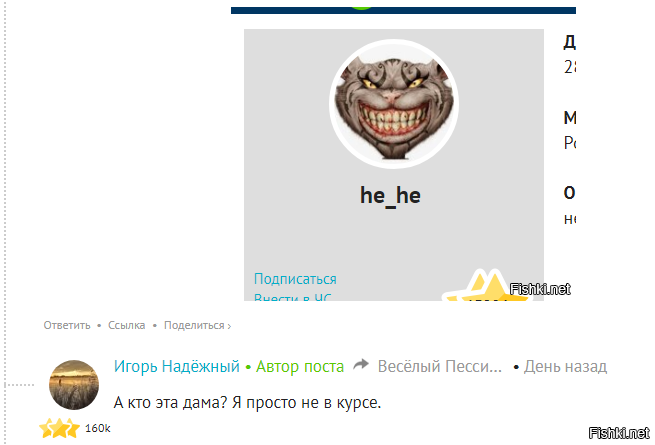Viewport: 655px width, 445px height.
Task: Click the gray reply arrow icon
Action: [361, 366]
